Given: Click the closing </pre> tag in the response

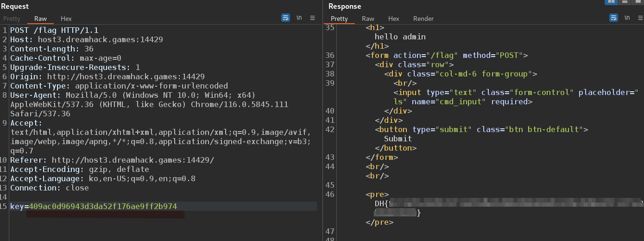Looking at the screenshot, I should (x=379, y=222).
